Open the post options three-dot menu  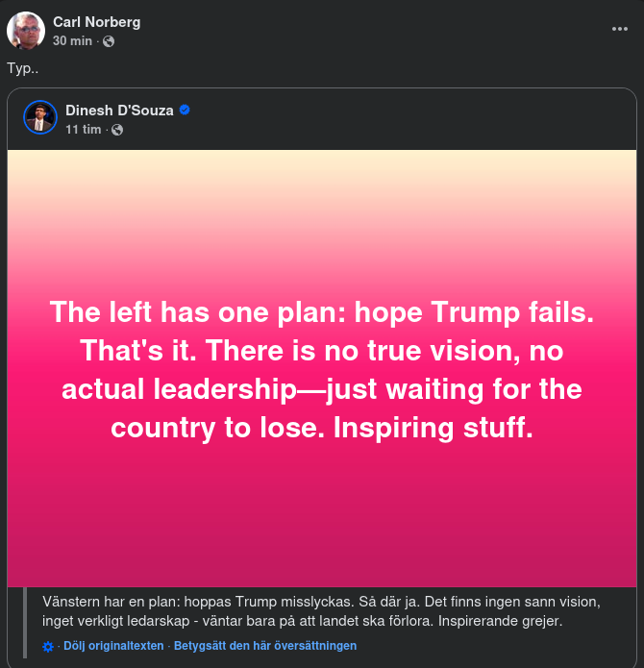click(619, 29)
